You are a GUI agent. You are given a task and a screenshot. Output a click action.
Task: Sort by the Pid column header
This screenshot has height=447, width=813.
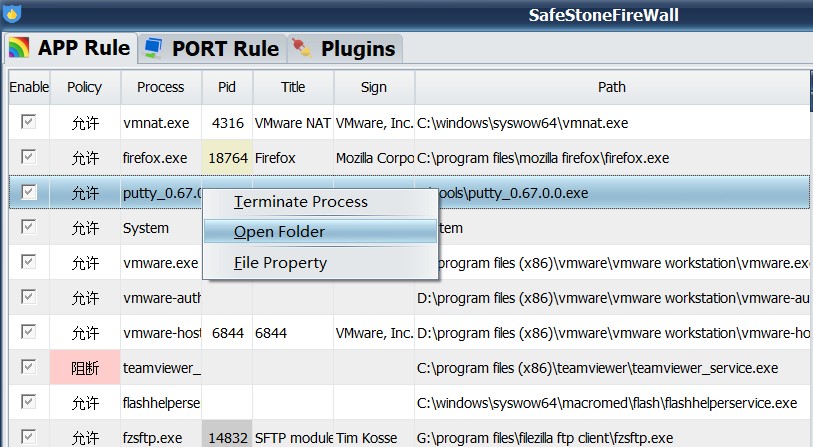227,87
